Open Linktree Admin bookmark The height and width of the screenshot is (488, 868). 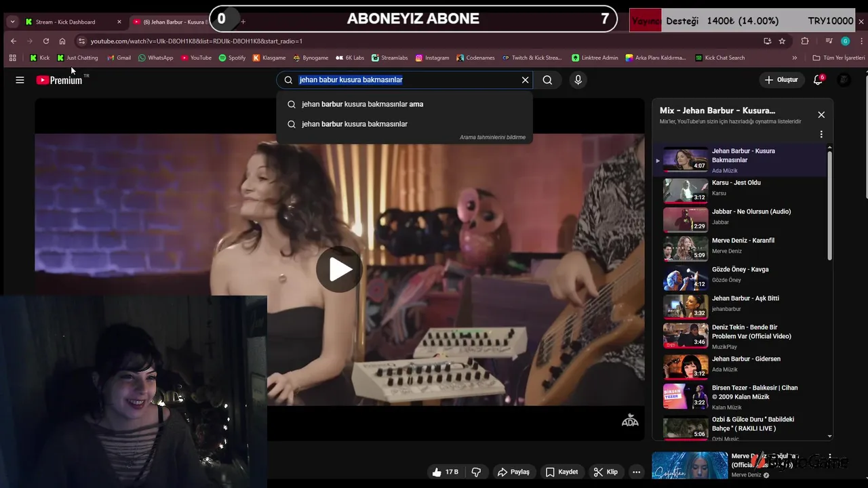click(595, 58)
